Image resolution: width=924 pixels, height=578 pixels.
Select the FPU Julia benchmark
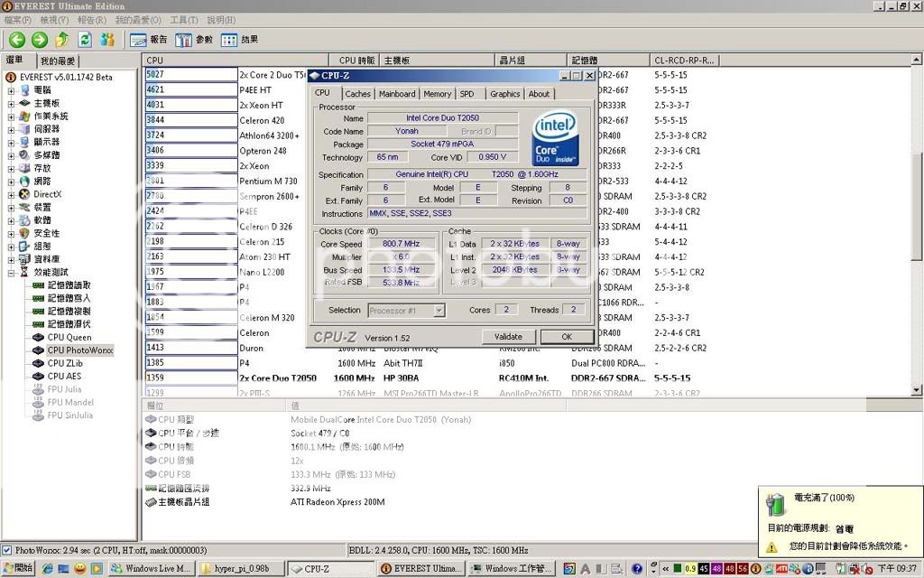(64, 389)
